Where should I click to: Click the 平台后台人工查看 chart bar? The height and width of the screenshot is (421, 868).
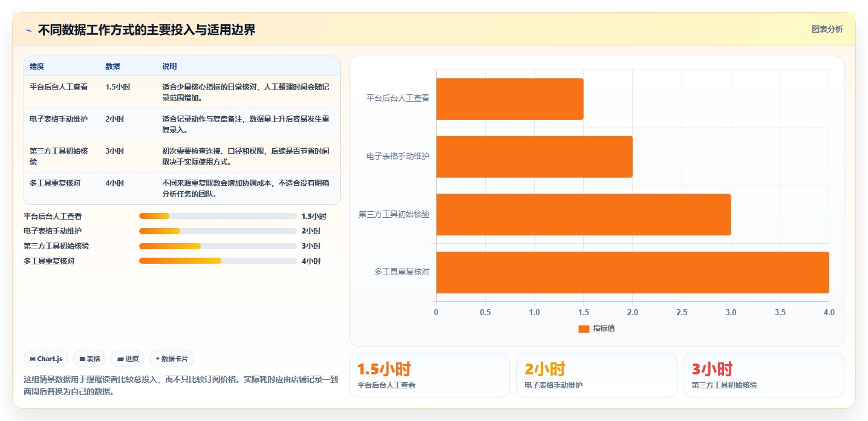[x=510, y=99]
